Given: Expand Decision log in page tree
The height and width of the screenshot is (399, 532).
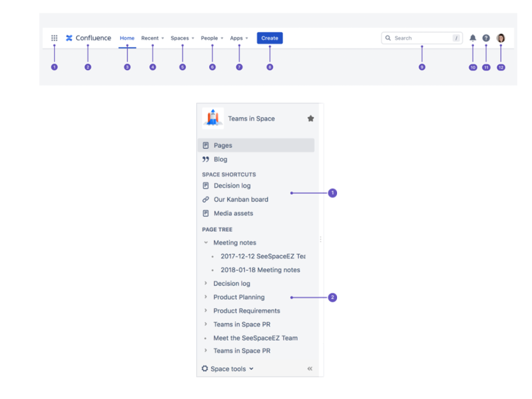Looking at the screenshot, I should [206, 283].
